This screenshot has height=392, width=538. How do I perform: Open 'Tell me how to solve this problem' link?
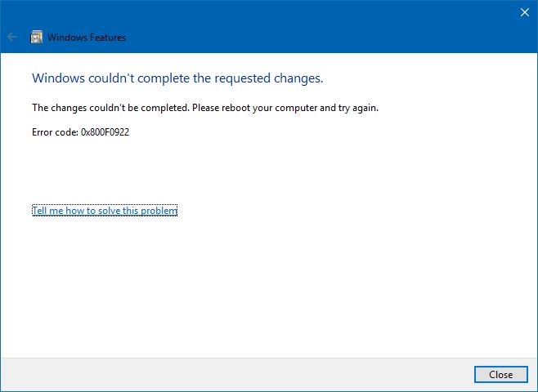point(105,211)
